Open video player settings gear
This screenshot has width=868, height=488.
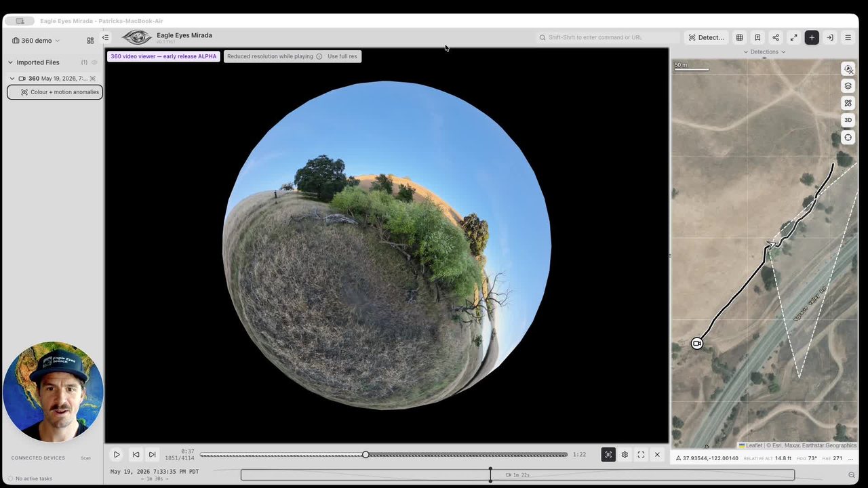coord(625,455)
